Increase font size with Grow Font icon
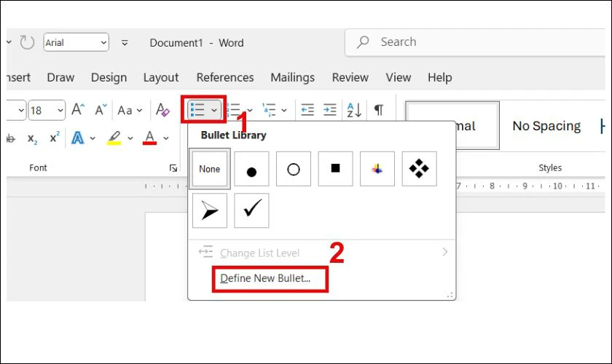Screen dimensions: 612x364 (78, 110)
